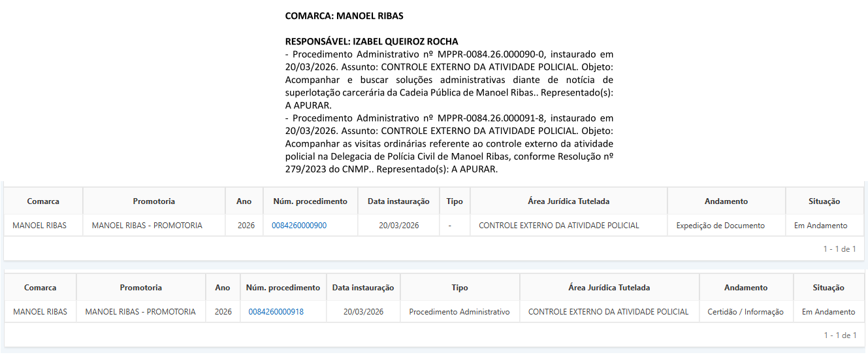Sort upper table by Ano column
Viewport: 868px width, 359px height.
tap(244, 201)
